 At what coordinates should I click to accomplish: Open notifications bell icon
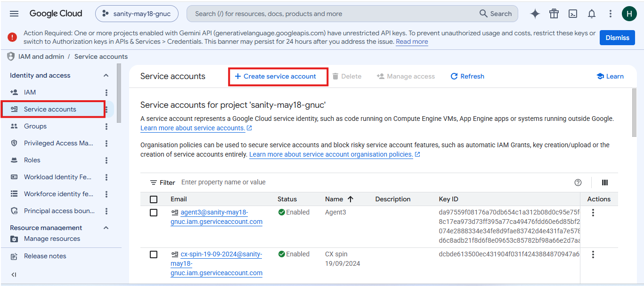592,14
